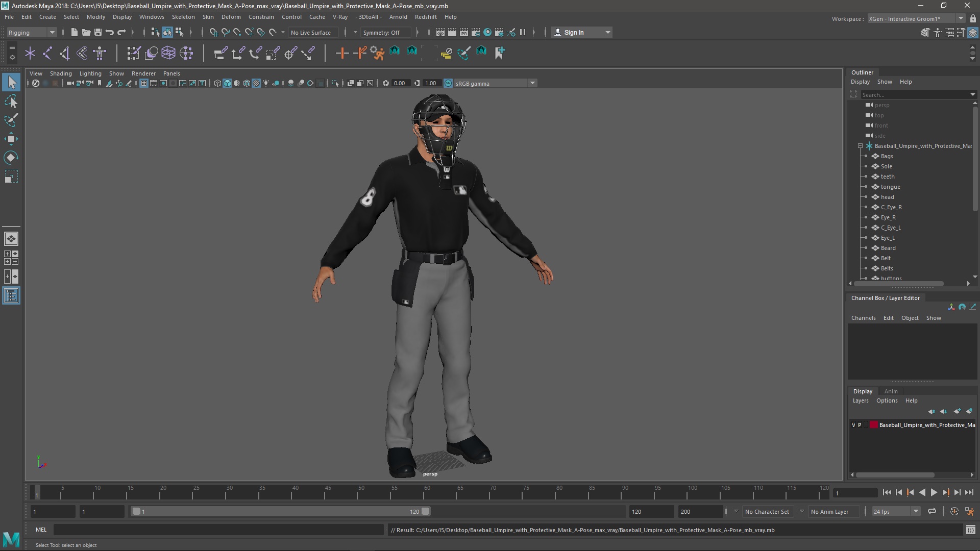Click the snap to grids icon
The height and width of the screenshot is (551, 980).
click(x=213, y=32)
